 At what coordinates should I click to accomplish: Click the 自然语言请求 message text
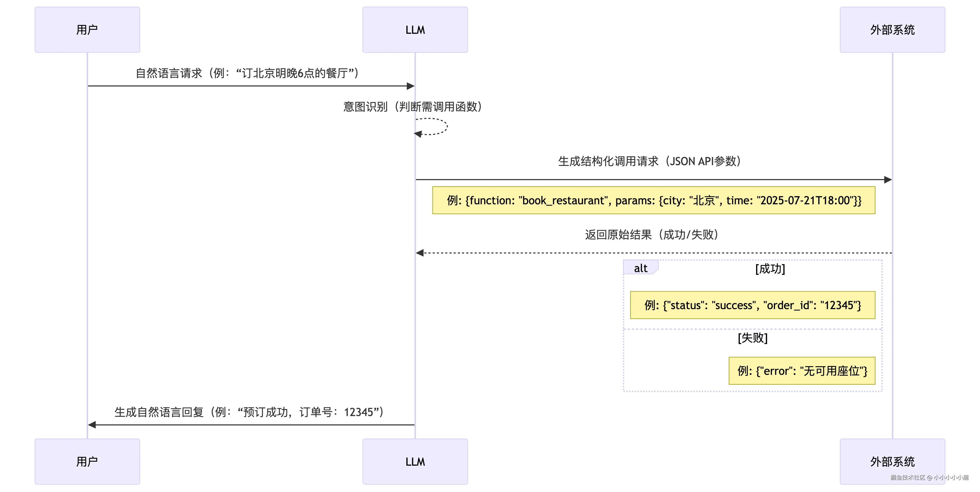pos(247,73)
